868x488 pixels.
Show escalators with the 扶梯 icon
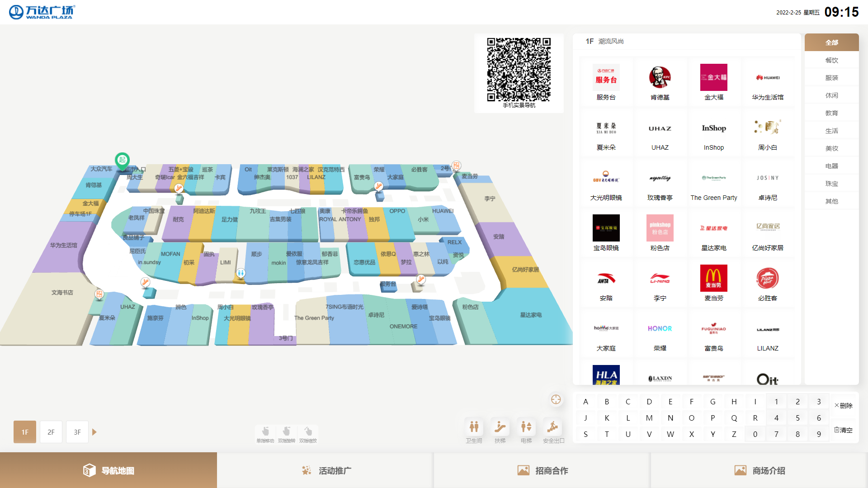[x=500, y=427]
